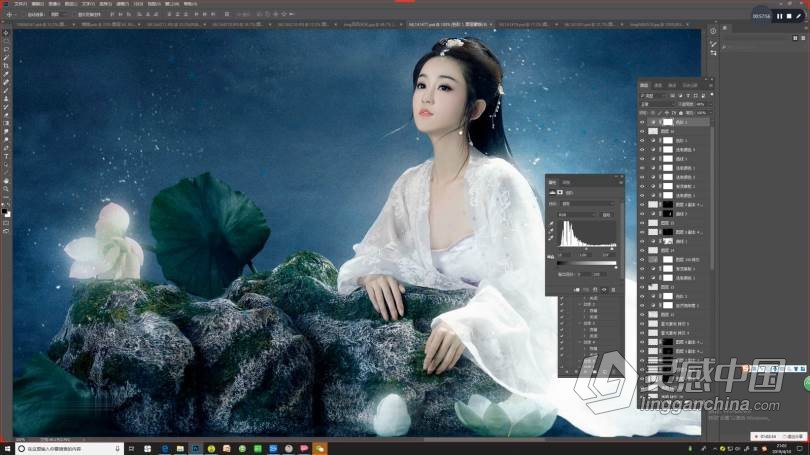Open the Levels preset dropdown
Viewport: 810px width, 455px height.
[x=588, y=203]
